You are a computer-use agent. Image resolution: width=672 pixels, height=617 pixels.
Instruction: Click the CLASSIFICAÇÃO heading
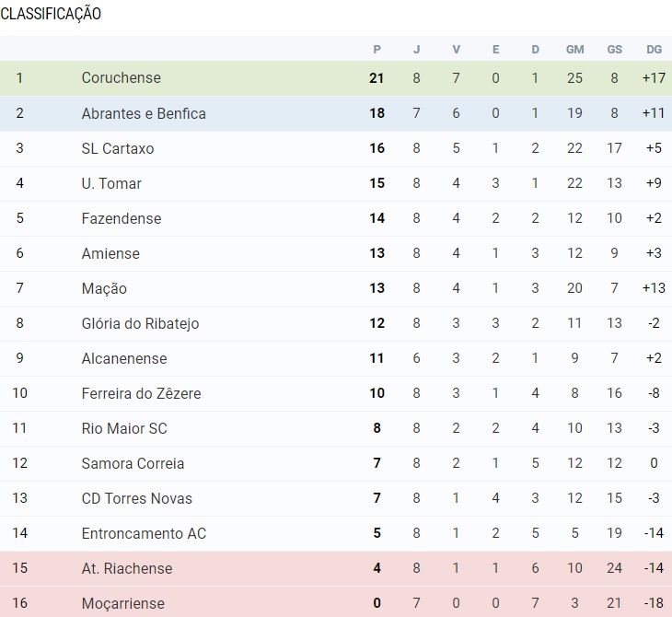(x=51, y=14)
